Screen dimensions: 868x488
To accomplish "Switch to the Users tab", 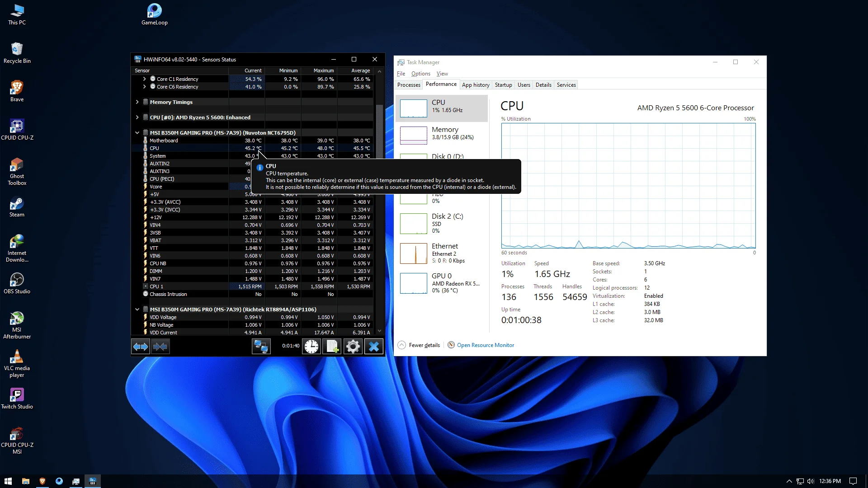I will pos(524,85).
